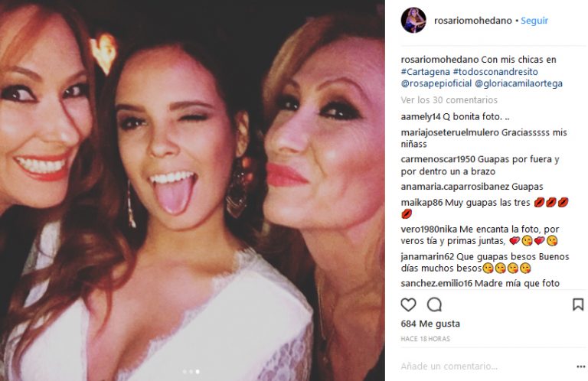Click the rosariomohedano username in the header

click(x=472, y=21)
